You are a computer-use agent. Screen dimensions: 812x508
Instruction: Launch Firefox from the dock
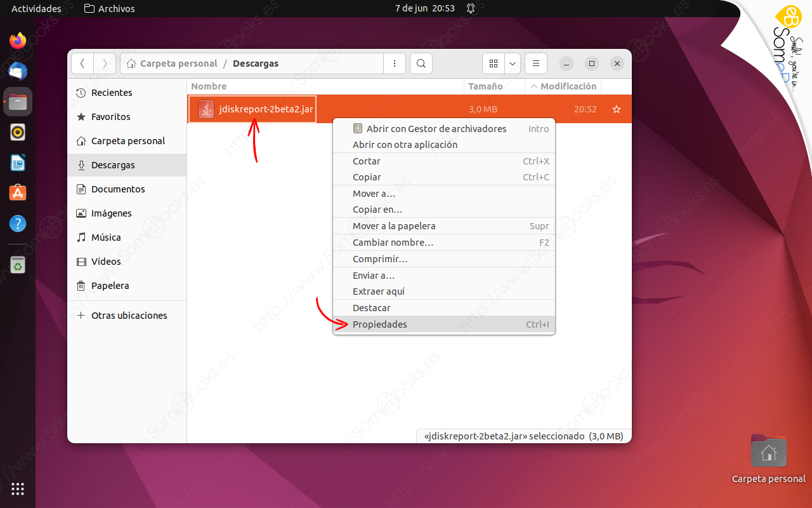tap(17, 41)
